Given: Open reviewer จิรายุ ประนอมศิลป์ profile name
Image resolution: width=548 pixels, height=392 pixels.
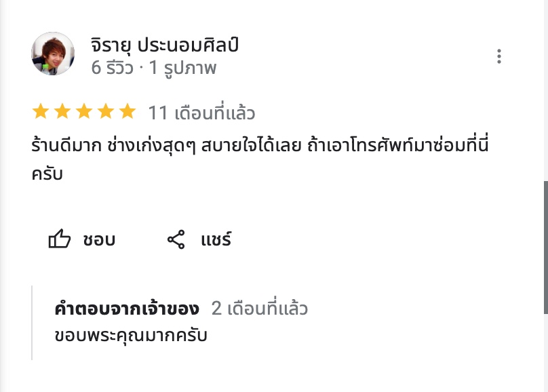Looking at the screenshot, I should pos(164,45).
